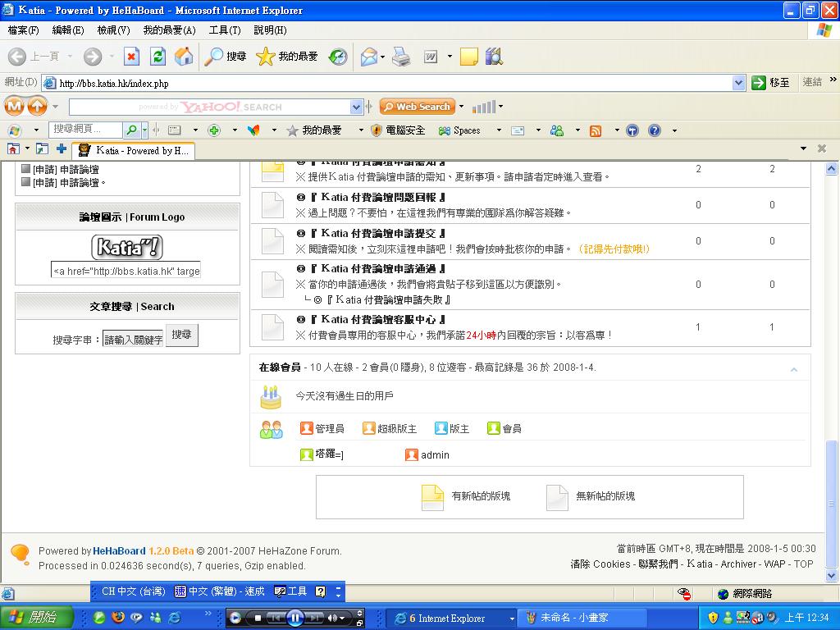
Task: Add a new tab with the blue plus icon
Action: point(62,148)
